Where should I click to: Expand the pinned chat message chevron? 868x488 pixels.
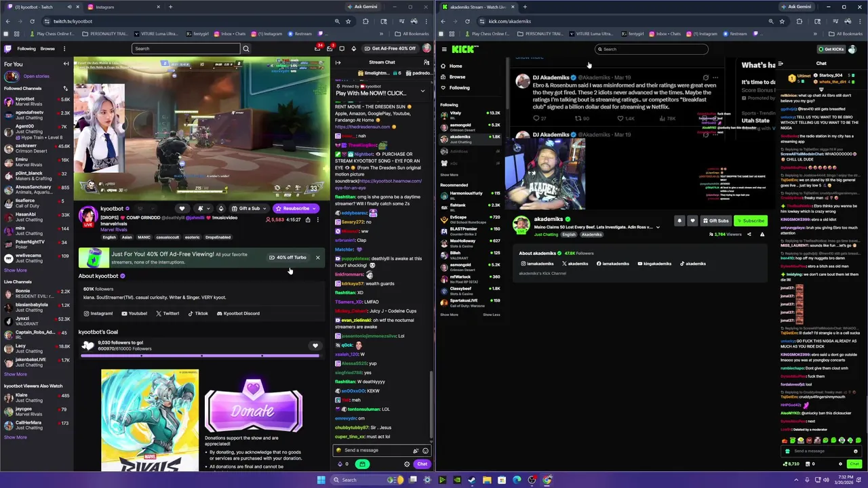coord(422,91)
